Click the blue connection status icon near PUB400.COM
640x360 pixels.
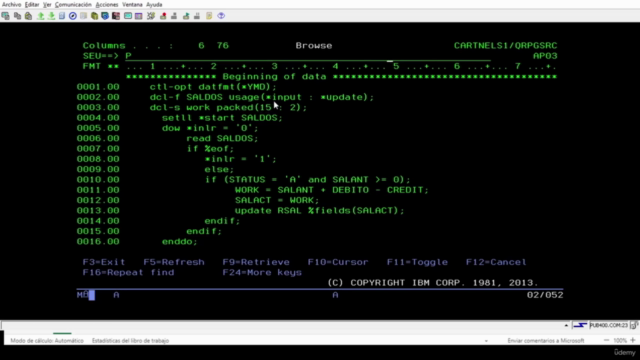pyautogui.click(x=580, y=325)
